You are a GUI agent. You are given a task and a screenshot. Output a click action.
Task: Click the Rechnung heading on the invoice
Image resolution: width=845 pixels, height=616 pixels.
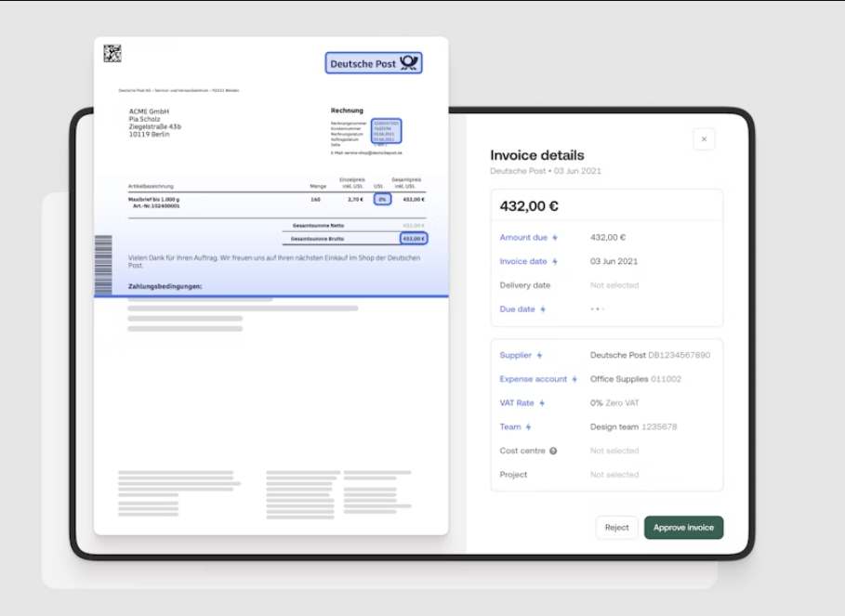coord(347,111)
